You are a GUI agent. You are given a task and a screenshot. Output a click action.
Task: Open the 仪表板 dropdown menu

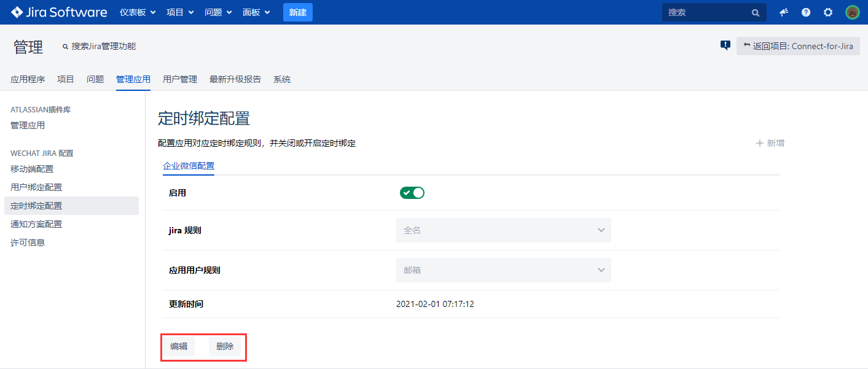[x=138, y=12]
